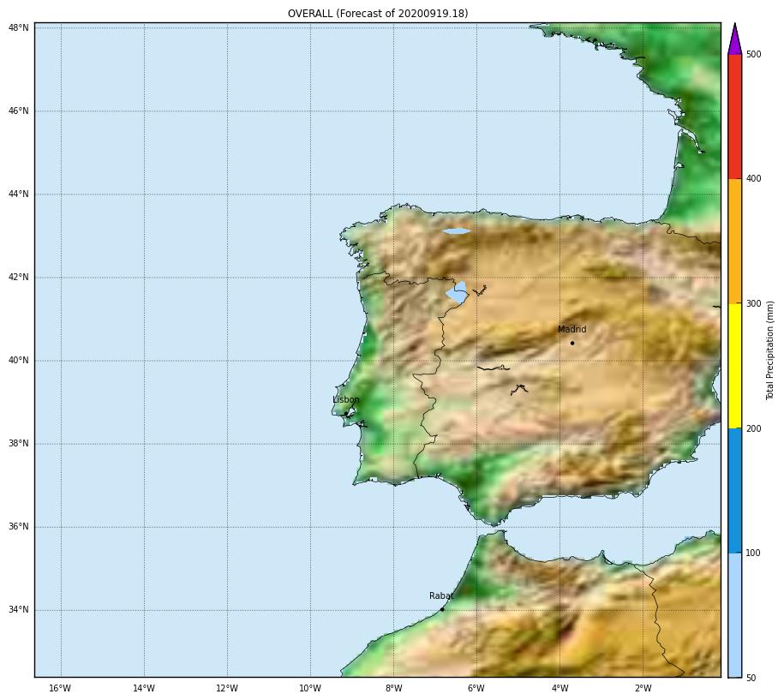
Task: Select the dark blue 100–200 mm colorbar segment
Action: click(734, 490)
